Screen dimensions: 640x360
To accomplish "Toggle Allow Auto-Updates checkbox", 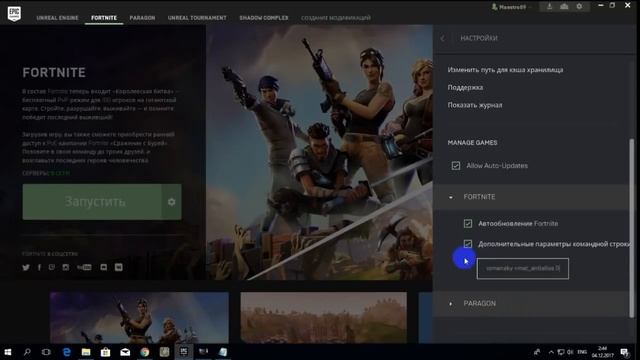I will (456, 166).
